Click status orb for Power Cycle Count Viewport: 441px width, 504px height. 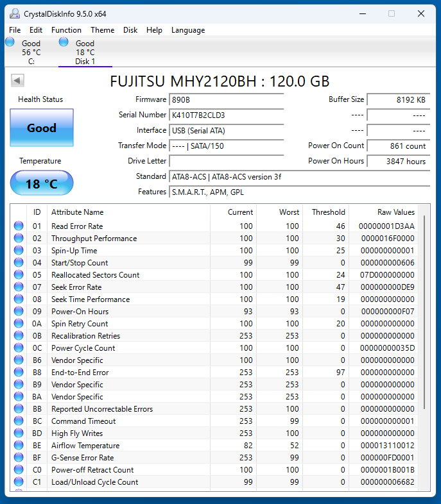(19, 348)
